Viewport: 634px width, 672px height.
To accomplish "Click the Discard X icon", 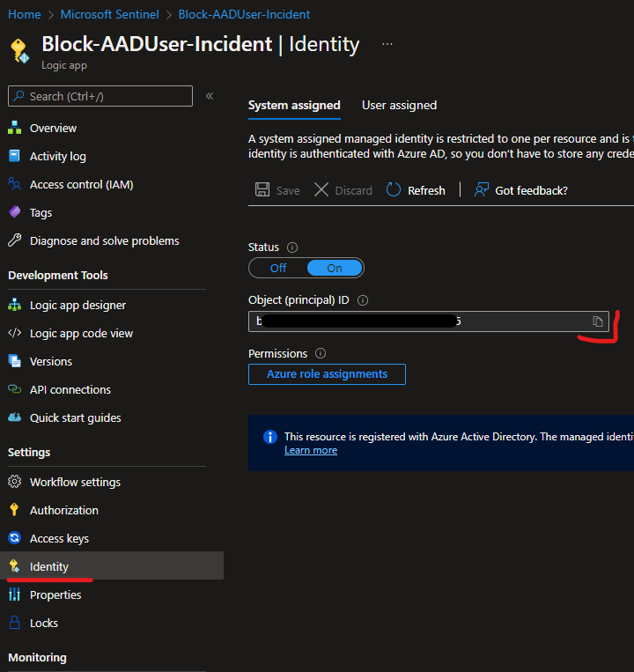I will tap(321, 189).
